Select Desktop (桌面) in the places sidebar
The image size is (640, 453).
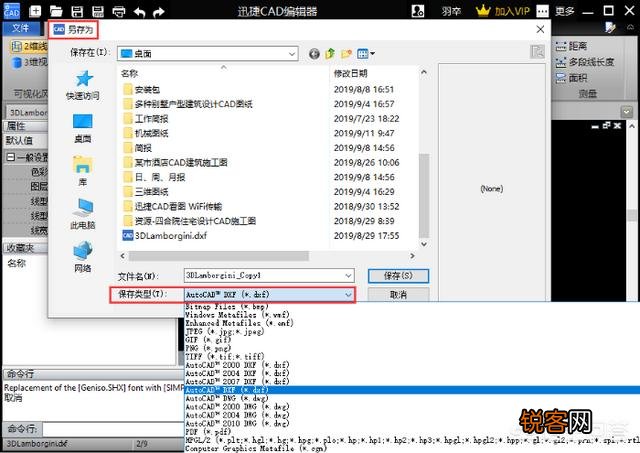[82, 129]
